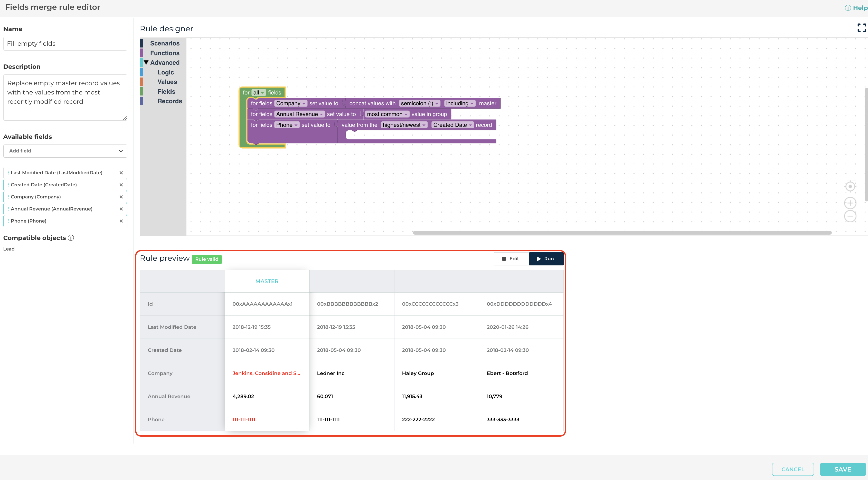
Task: Click the zoom out minus icon
Action: coord(850,216)
